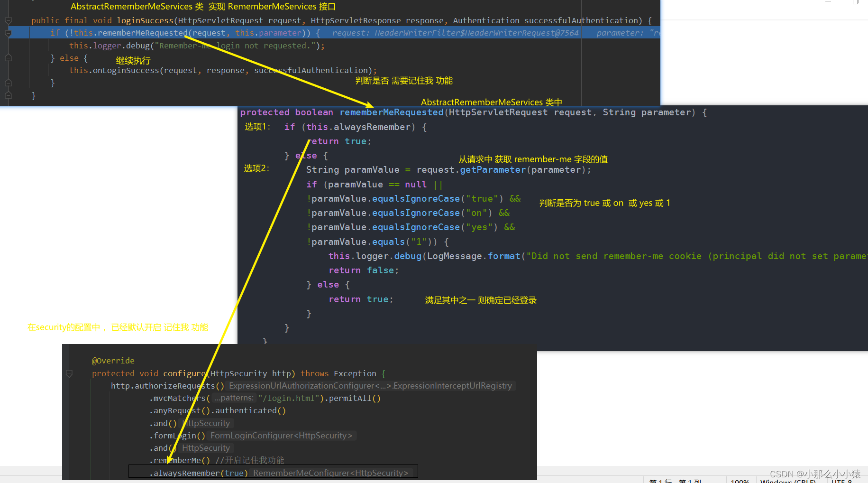Screen dimensions: 868x483
Task: Click the 'HttpServletResponse response' parameter text
Action: 377,20
